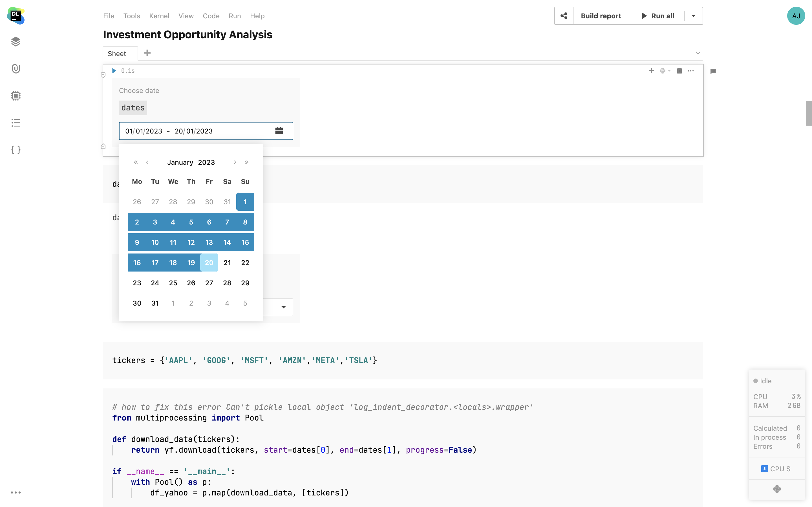Screen dimensions: 812x507
Task: Select the Sheet tab
Action: coord(117,54)
